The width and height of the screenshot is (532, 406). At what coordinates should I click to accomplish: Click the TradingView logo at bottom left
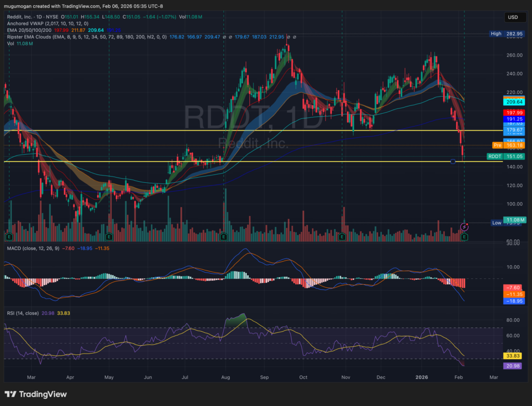point(36,394)
